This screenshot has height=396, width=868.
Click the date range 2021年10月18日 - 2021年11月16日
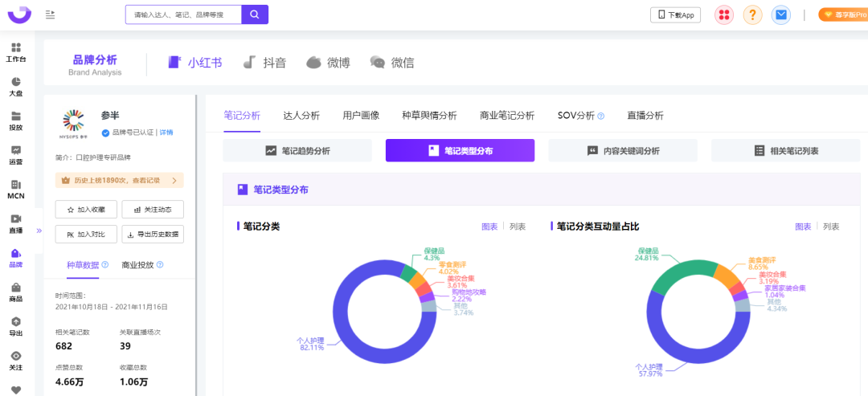[x=111, y=306]
